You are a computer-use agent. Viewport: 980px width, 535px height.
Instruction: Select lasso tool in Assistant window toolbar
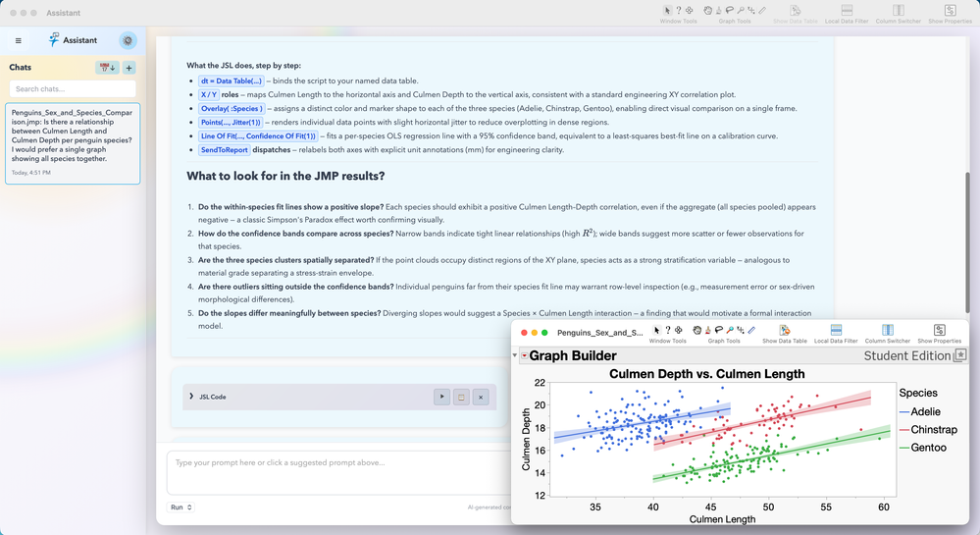coord(730,10)
